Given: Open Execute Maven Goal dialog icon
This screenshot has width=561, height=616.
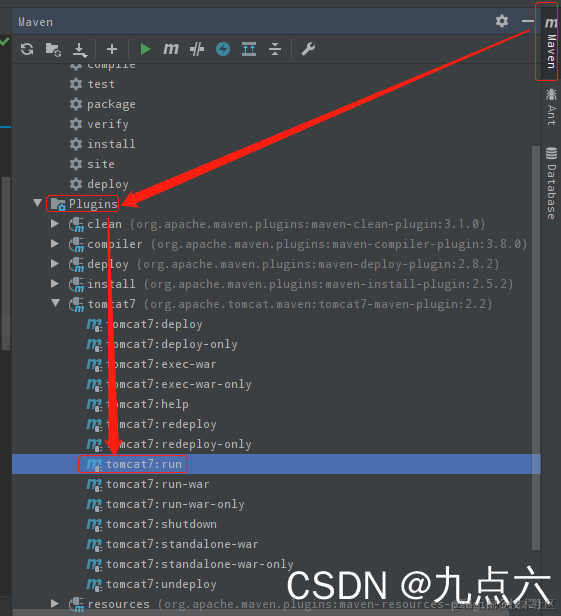Looking at the screenshot, I should pos(171,49).
